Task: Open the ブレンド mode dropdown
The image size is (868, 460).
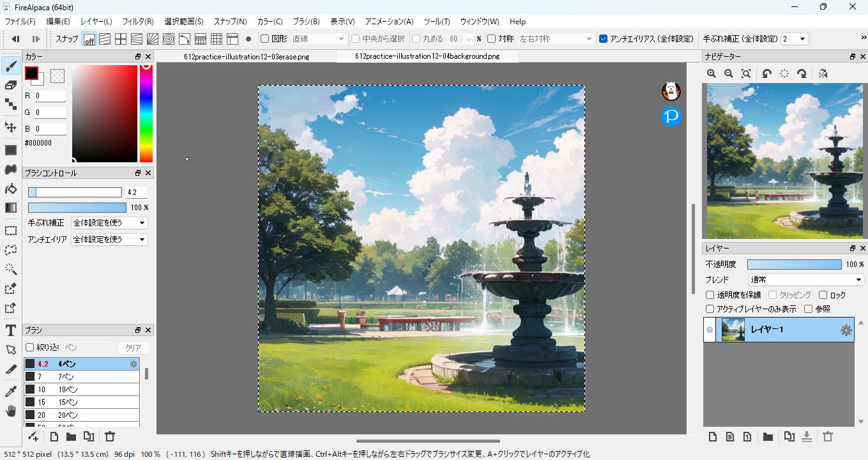Action: coord(806,280)
